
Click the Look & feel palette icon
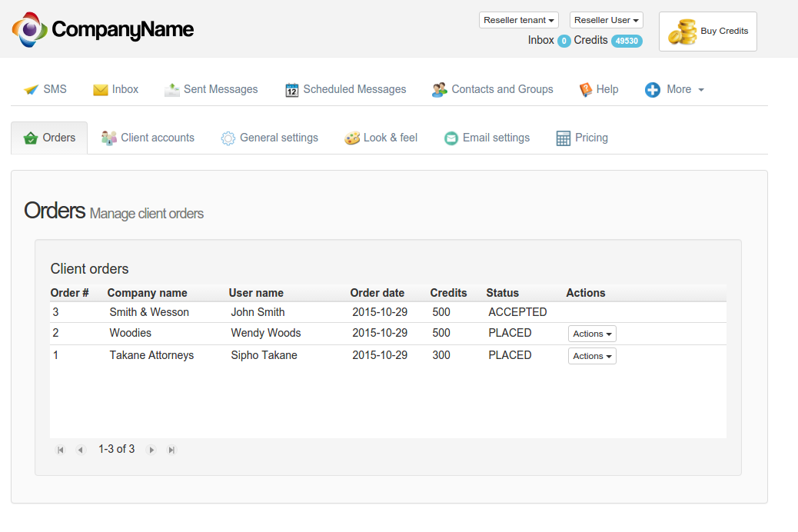point(352,138)
